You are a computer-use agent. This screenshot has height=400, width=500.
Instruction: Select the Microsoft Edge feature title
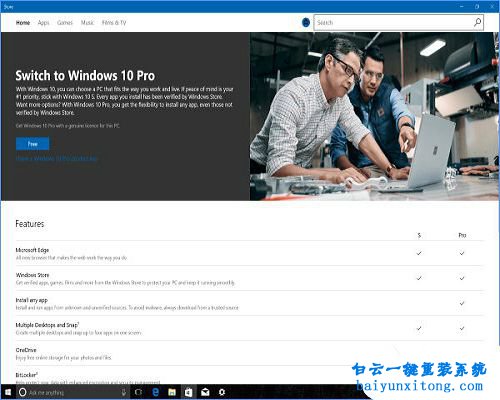[32, 250]
